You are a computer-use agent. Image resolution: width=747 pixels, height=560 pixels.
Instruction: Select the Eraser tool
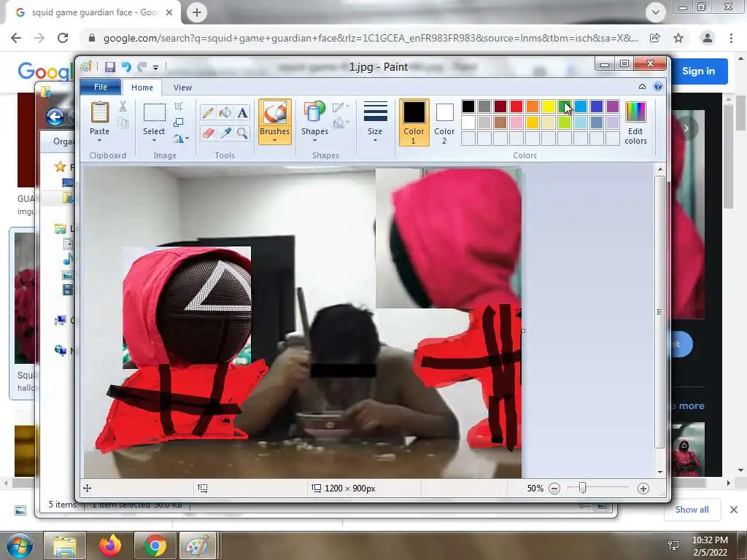click(208, 133)
